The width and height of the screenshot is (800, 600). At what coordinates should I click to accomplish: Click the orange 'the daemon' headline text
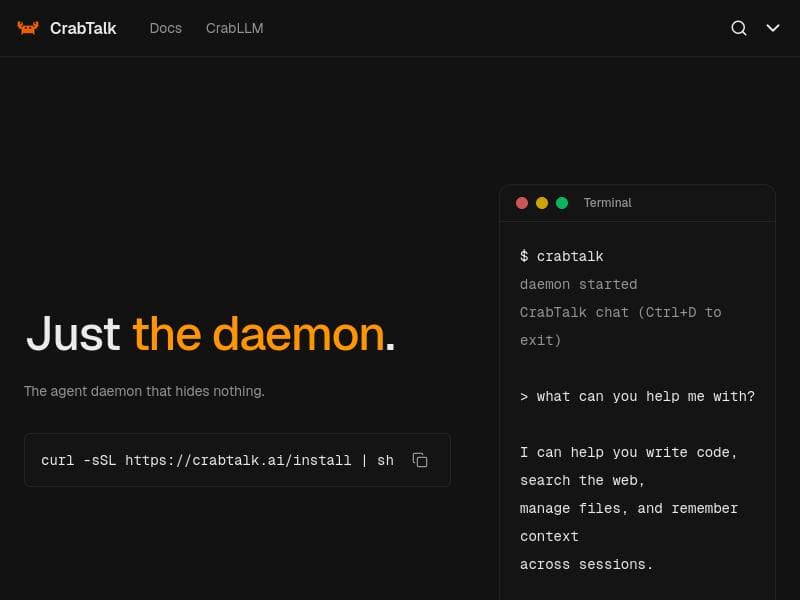(258, 333)
